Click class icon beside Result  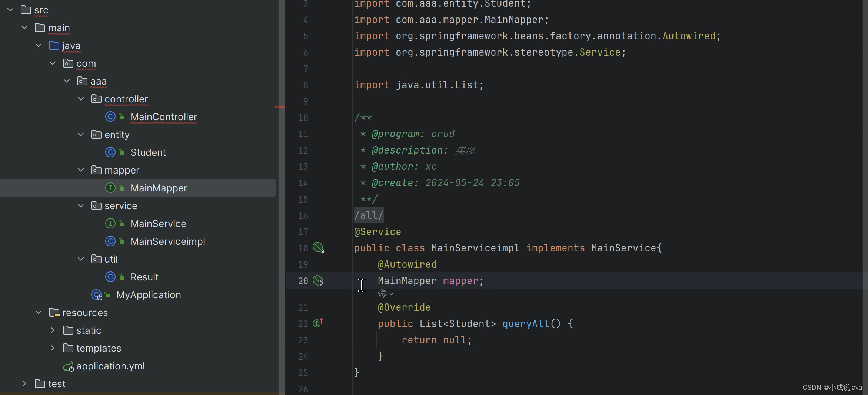[x=110, y=277]
